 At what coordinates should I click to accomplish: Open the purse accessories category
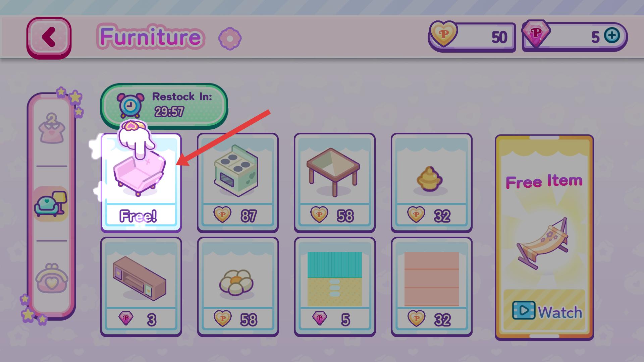tap(52, 278)
